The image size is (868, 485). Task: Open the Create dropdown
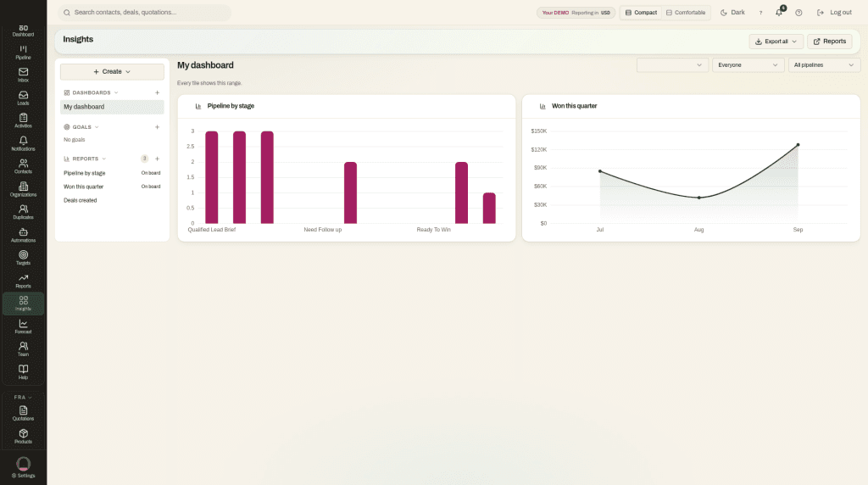click(112, 71)
